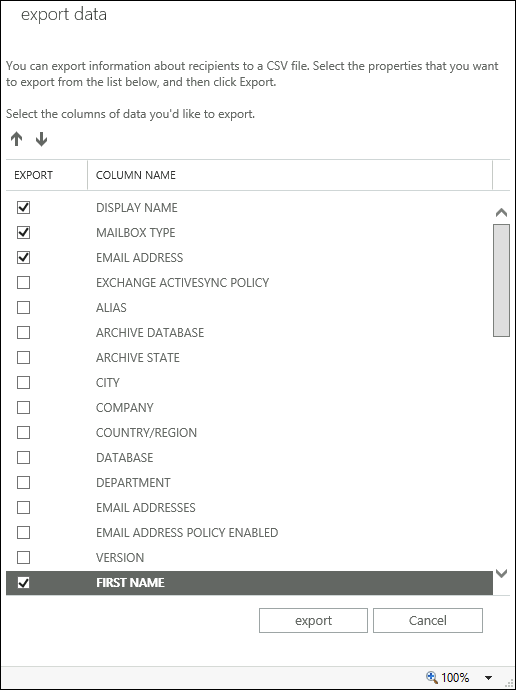516x690 pixels.
Task: Uncheck the MAILBOX TYPE checkbox
Action: click(x=23, y=232)
